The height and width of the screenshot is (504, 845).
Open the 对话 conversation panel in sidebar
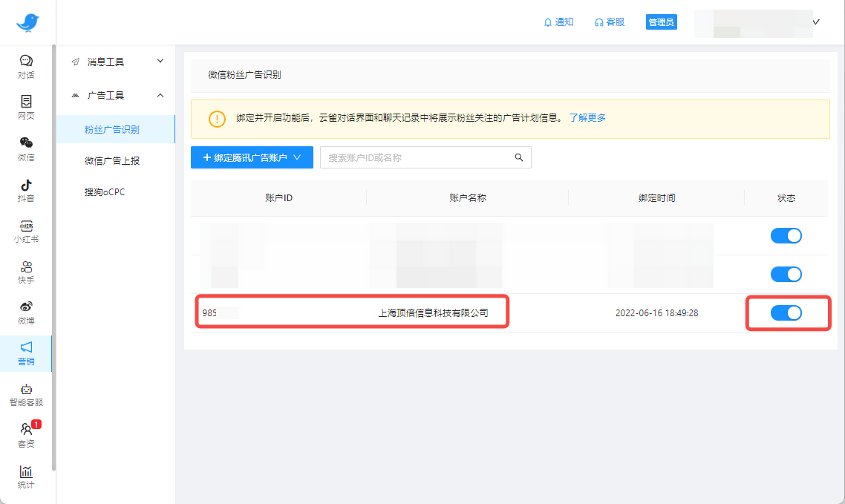pos(26,66)
